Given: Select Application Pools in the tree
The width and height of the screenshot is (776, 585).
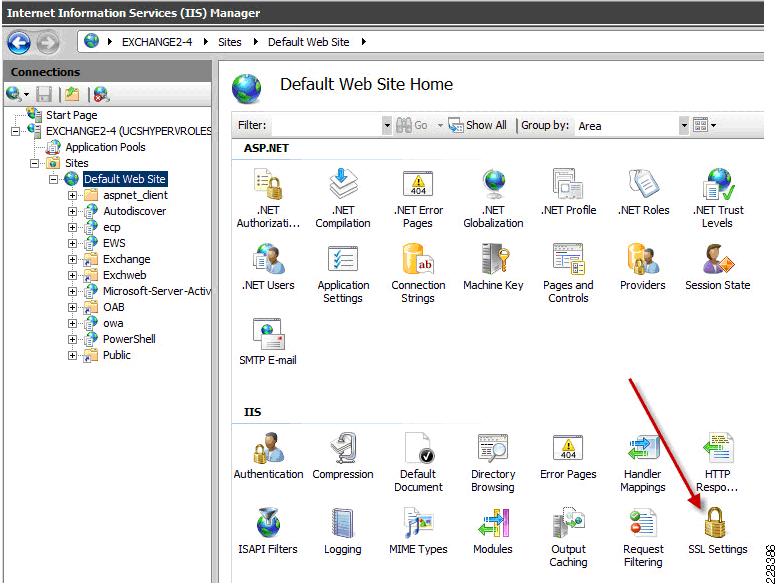Looking at the screenshot, I should [105, 147].
